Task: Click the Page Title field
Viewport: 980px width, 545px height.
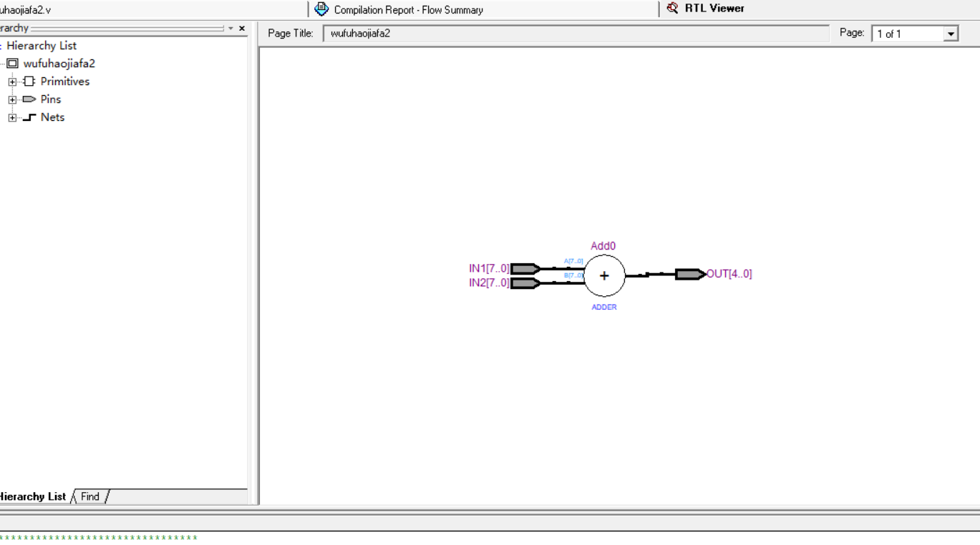Action: click(576, 34)
